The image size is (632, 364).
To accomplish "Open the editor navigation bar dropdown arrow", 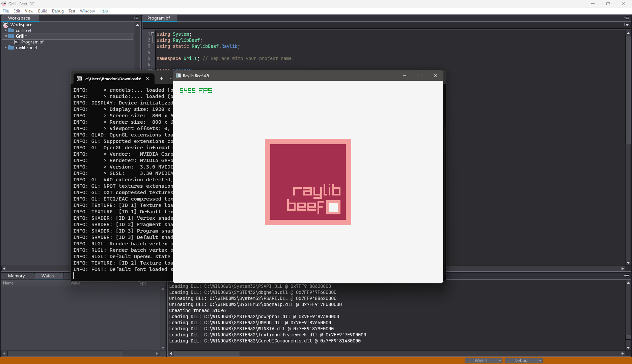I will click(627, 25).
